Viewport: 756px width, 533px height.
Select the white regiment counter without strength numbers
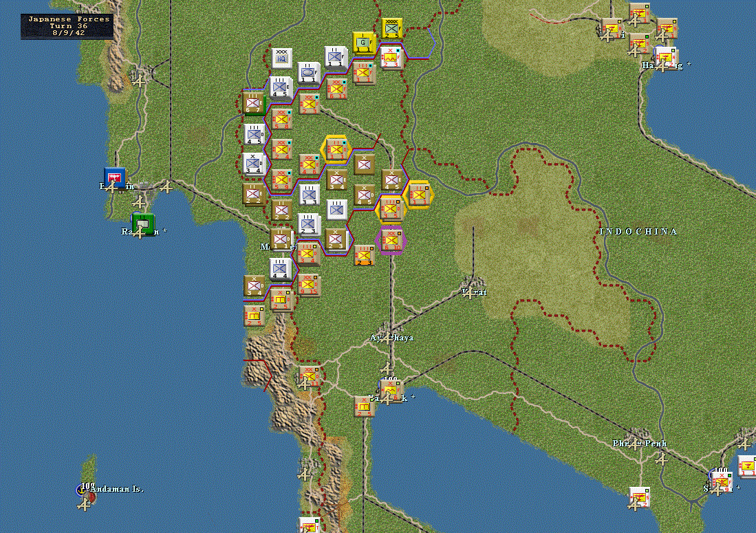pos(336,210)
